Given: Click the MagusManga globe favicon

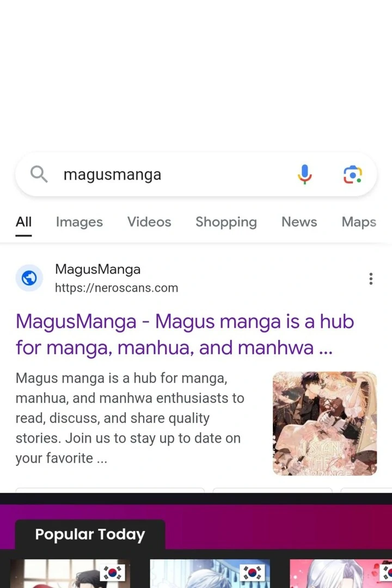Looking at the screenshot, I should pyautogui.click(x=29, y=278).
